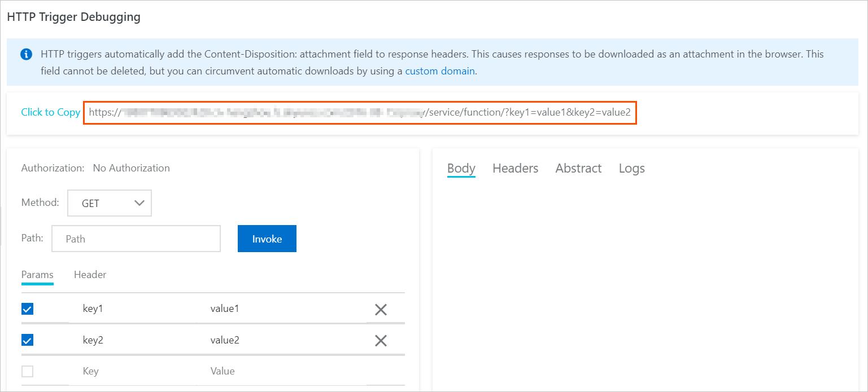Screen dimensions: 868x392
Task: Switch to the Header tab
Action: coord(90,275)
